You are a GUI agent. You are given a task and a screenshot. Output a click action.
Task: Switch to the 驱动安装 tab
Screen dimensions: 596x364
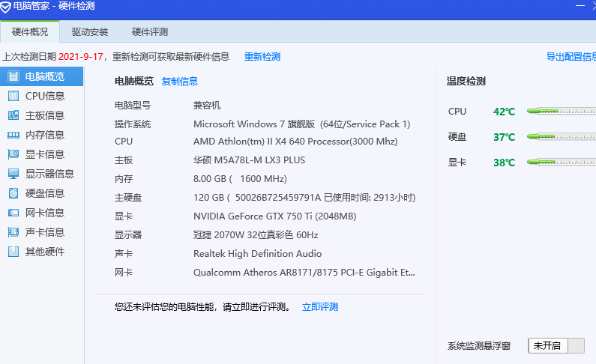[x=90, y=32]
